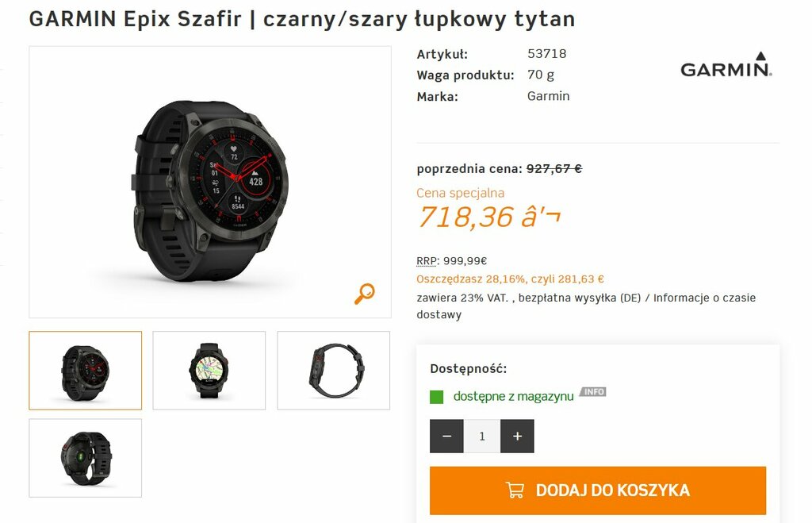Click the Garmin brand name value
The width and height of the screenshot is (812, 523).
[x=549, y=96]
